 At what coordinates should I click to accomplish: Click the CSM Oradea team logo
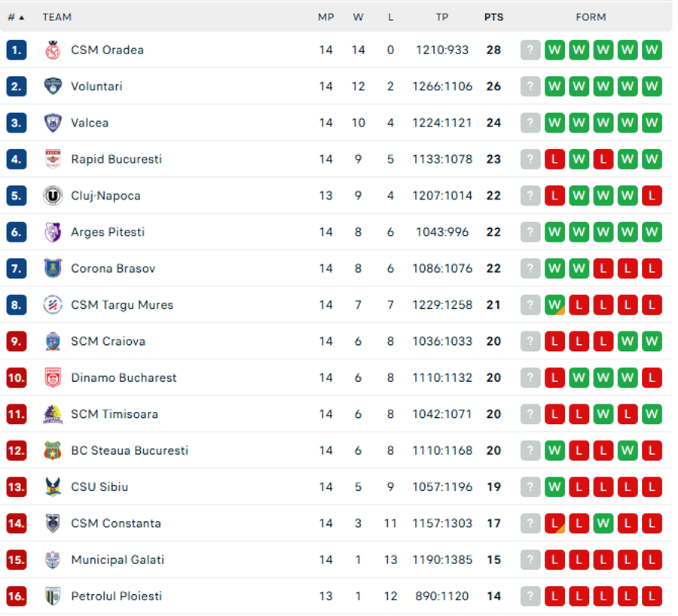53,50
